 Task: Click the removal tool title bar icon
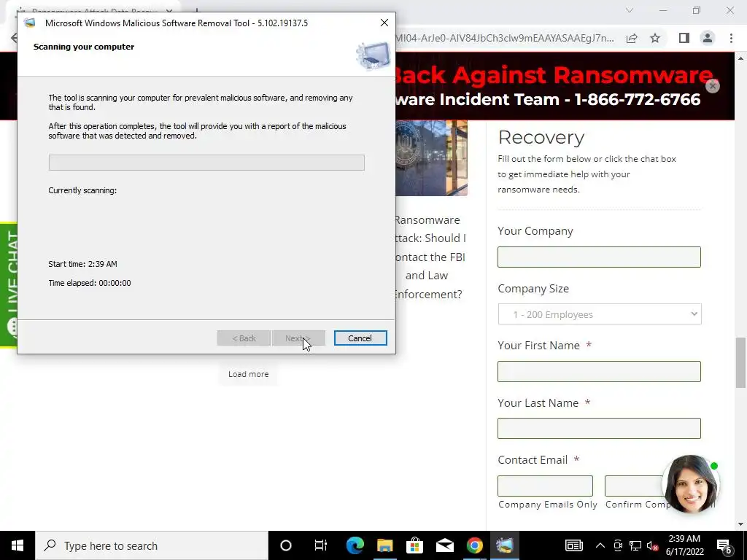point(29,23)
